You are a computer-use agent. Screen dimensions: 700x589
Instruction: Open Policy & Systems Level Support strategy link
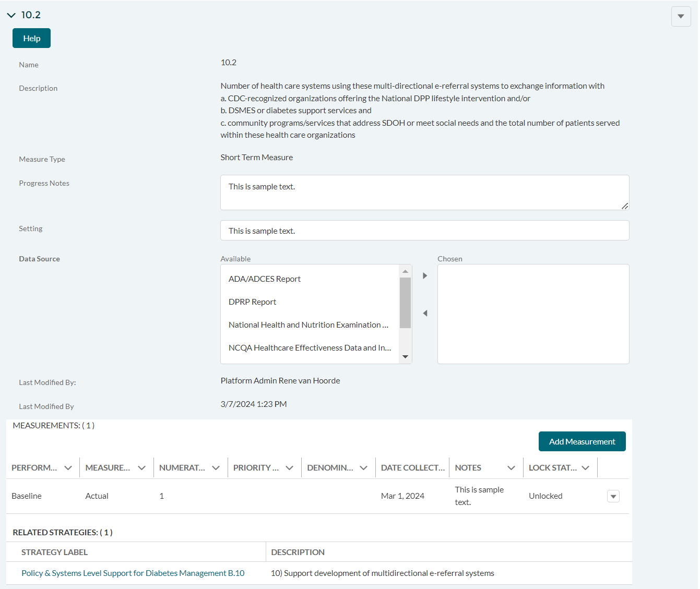(133, 573)
